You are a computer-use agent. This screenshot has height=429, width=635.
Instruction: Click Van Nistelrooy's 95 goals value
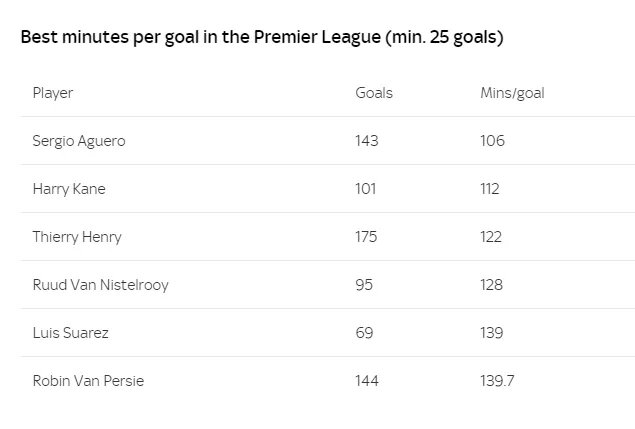(364, 285)
